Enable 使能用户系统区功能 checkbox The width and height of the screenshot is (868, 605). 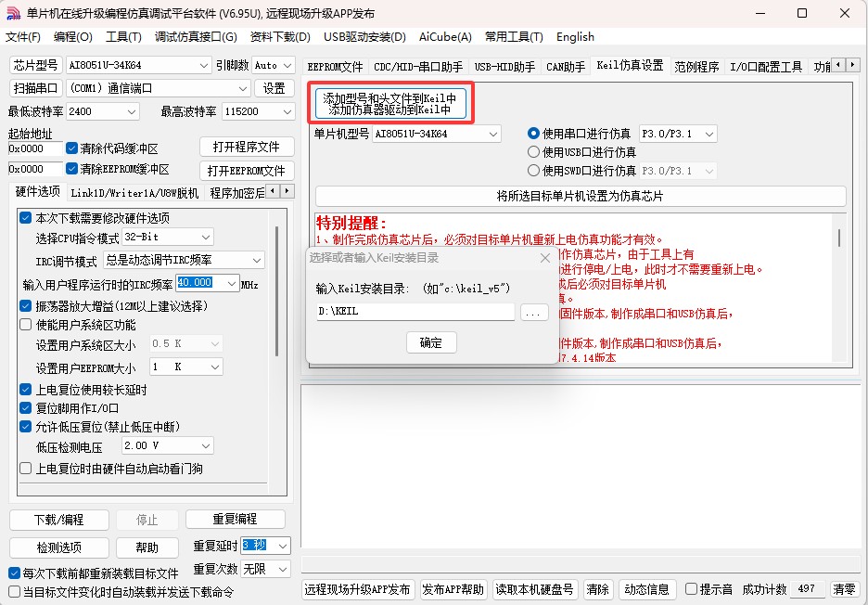coord(25,325)
